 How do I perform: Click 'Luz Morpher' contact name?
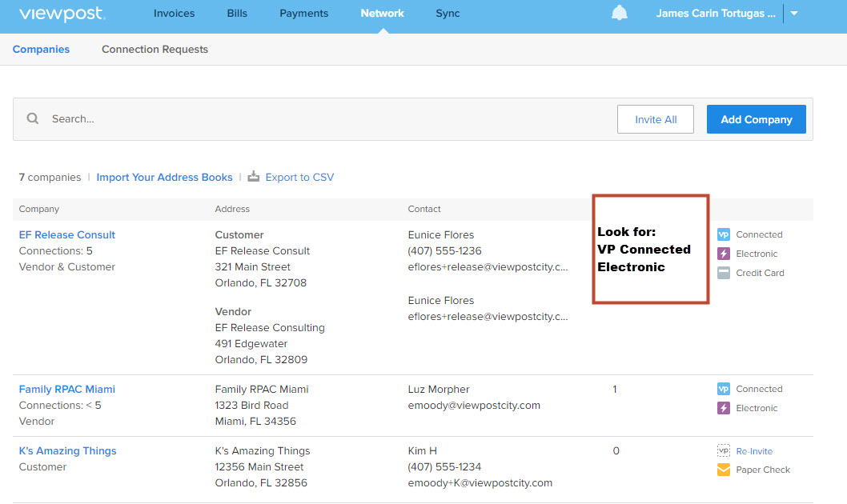click(439, 389)
